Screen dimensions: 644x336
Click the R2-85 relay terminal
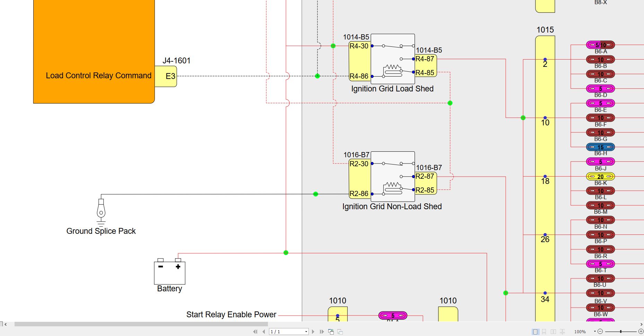425,190
